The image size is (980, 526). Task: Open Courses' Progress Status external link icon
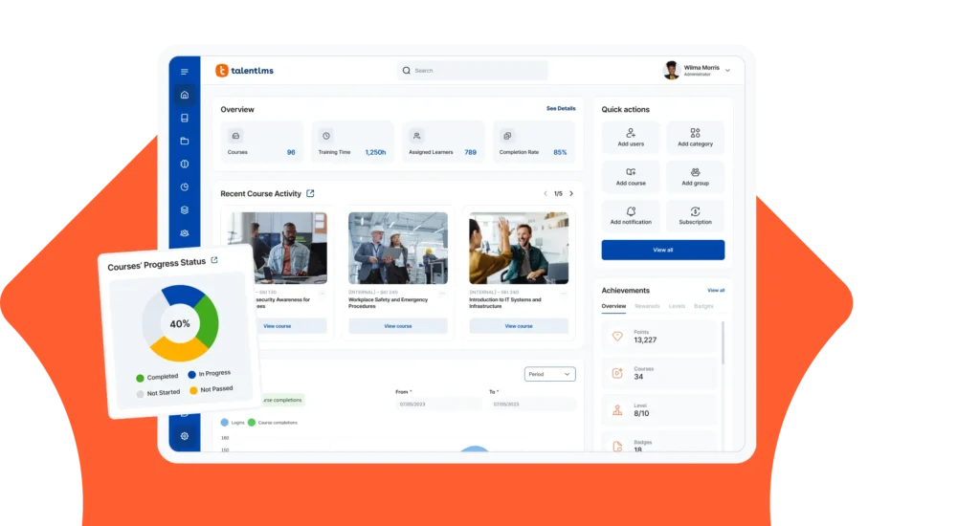[214, 260]
